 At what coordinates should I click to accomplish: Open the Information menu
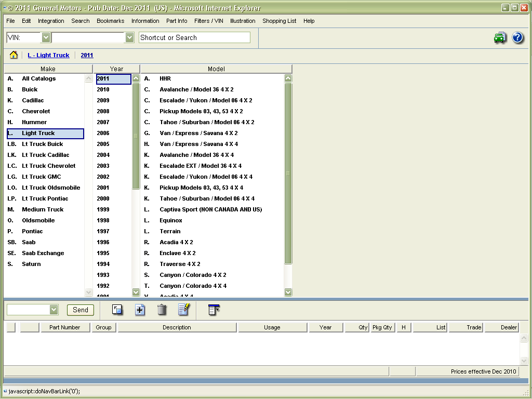(x=145, y=21)
